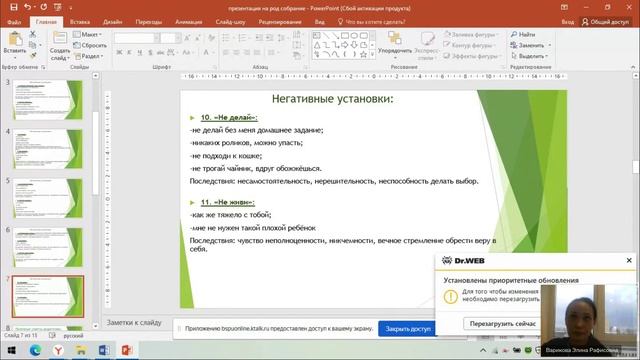
Task: Click Перезагрузить сейчас in Dr.Web popup
Action: pyautogui.click(x=502, y=323)
